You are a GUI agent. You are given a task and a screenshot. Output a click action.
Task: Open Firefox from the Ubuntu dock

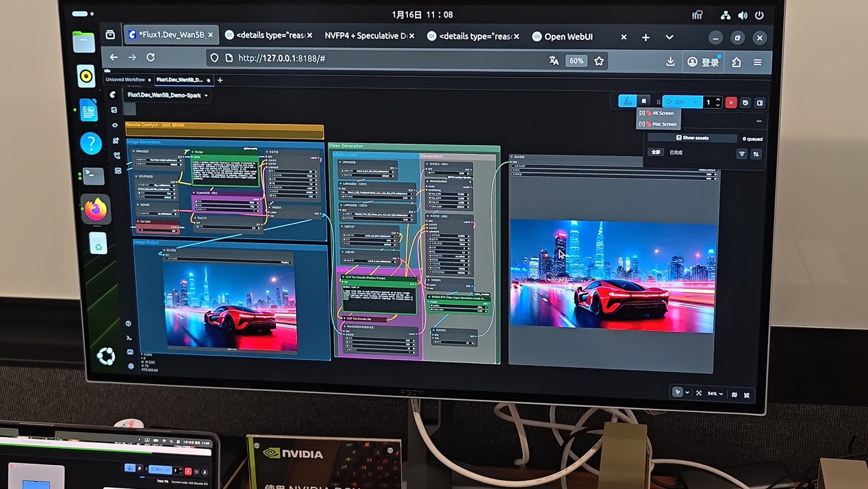tap(96, 209)
